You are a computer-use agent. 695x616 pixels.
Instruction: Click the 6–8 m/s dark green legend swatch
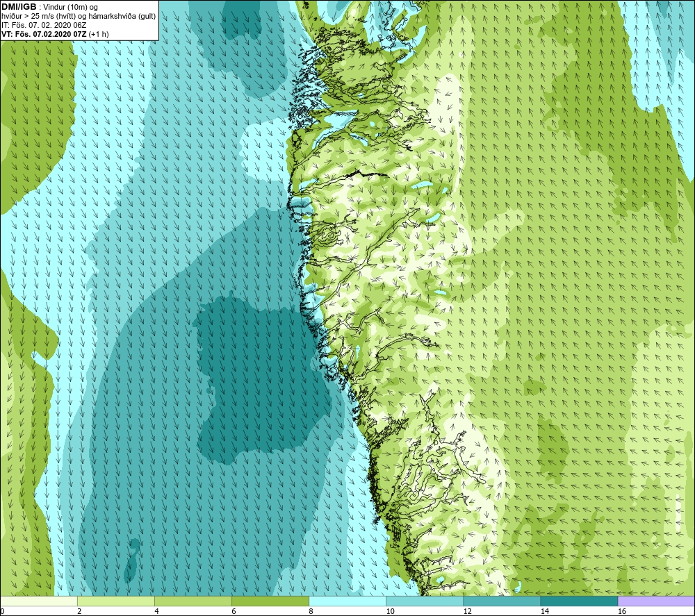tap(270, 601)
